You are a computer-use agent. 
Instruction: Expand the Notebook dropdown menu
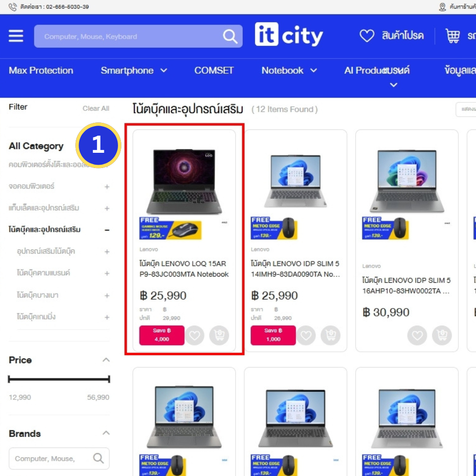point(314,70)
